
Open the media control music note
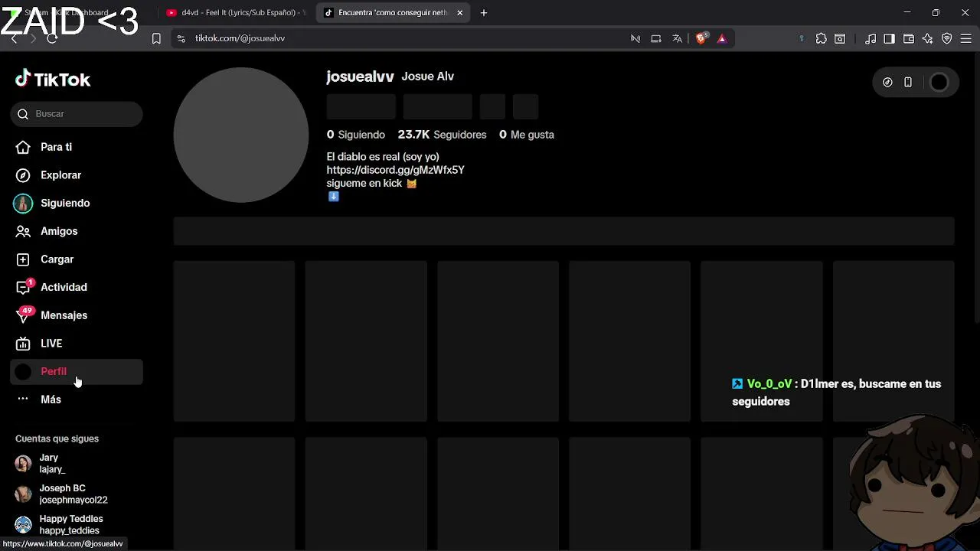(x=871, y=38)
